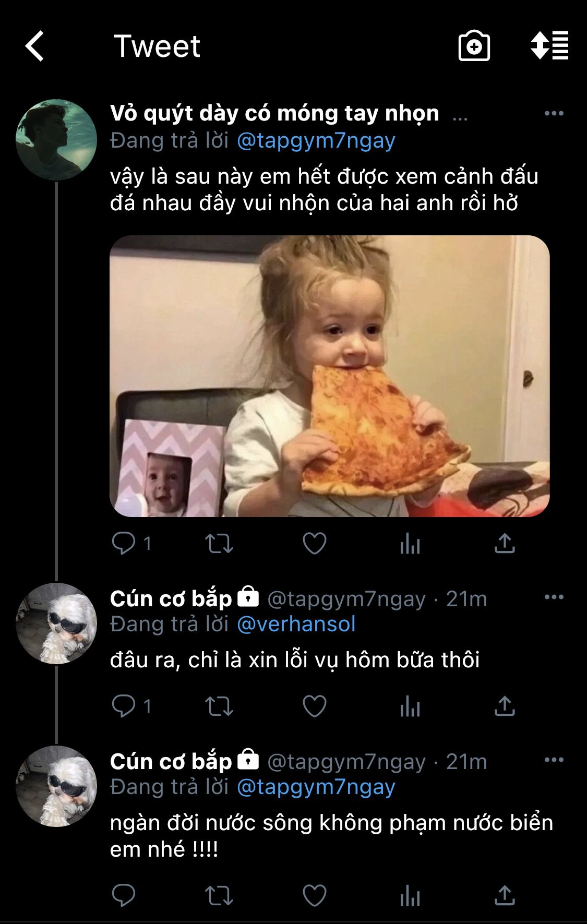Viewport: 587px width, 924px height.
Task: Expand the options menu on the last tweet
Action: 554,760
